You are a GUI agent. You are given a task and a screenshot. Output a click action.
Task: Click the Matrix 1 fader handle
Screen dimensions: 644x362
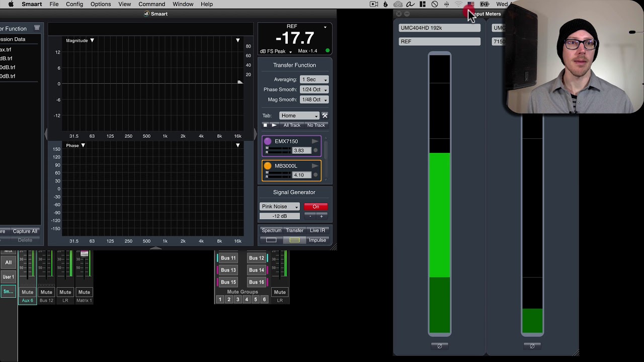[85, 254]
